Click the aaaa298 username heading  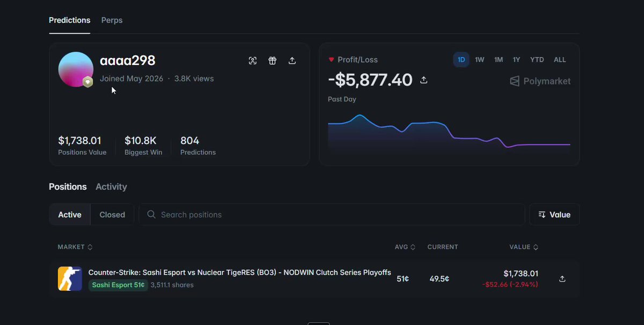128,61
